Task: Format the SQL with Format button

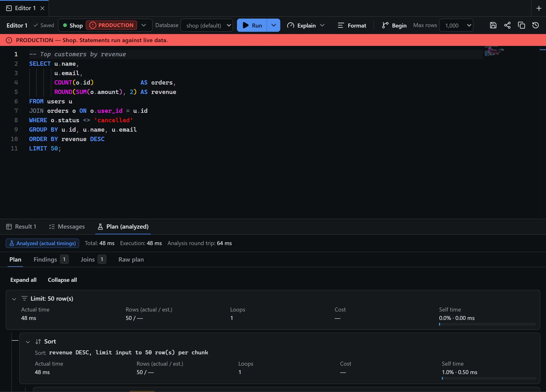Action: click(x=352, y=25)
